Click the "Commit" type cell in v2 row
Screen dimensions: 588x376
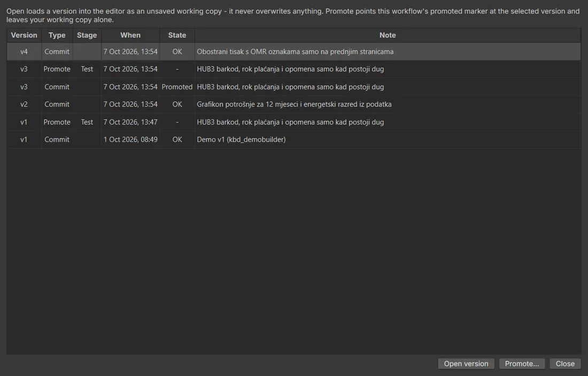57,104
